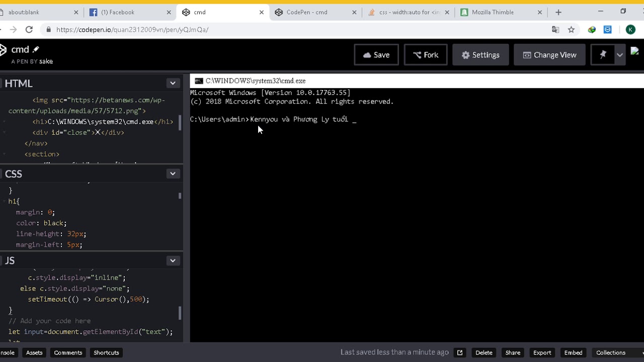This screenshot has height=362, width=644.
Task: Reload the page with the refresh icon
Action: coord(29,30)
